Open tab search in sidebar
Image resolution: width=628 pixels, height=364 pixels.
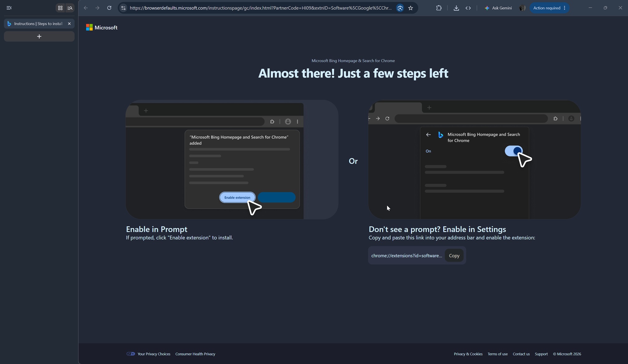coord(70,8)
